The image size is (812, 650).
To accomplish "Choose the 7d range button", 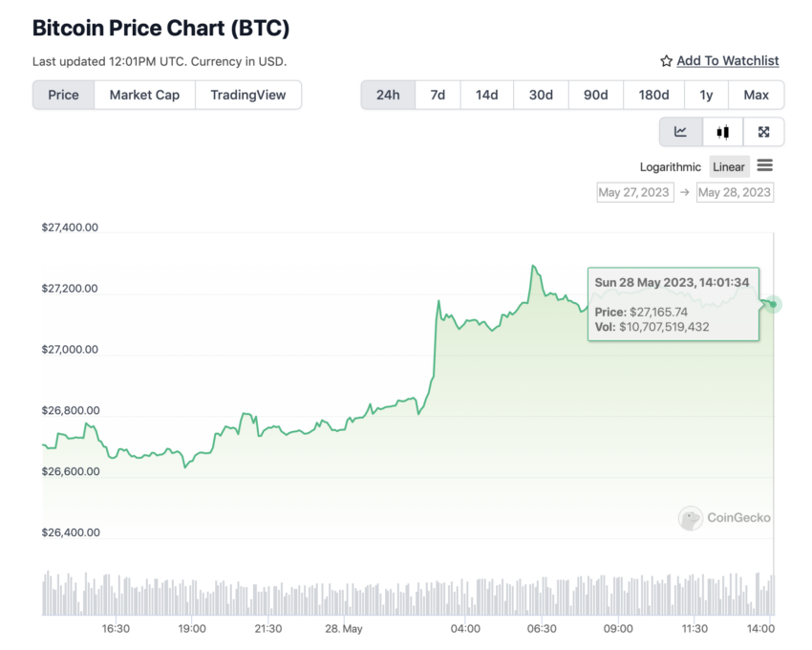I will coord(438,95).
